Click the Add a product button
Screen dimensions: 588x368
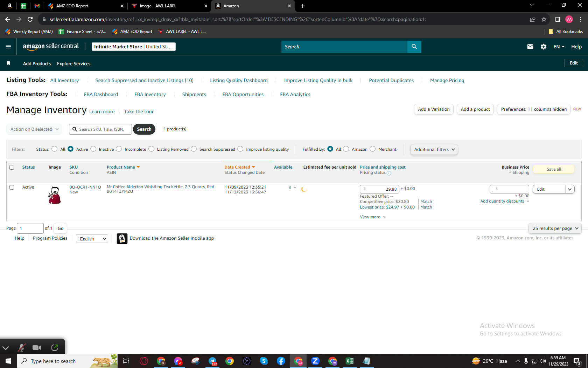coord(475,109)
